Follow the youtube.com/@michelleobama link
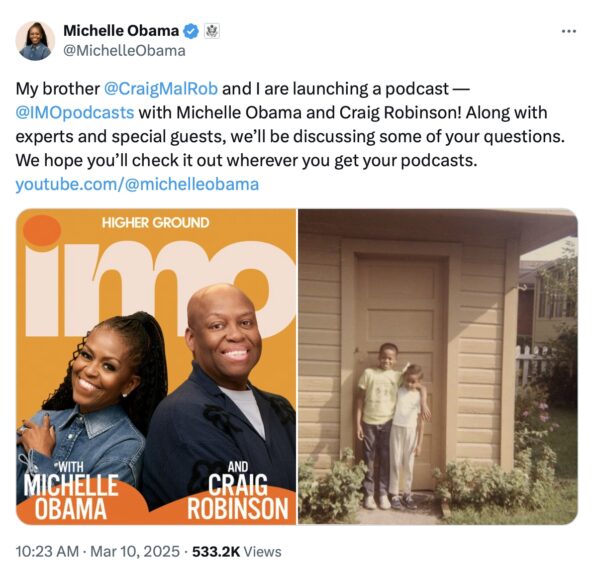 (x=137, y=185)
